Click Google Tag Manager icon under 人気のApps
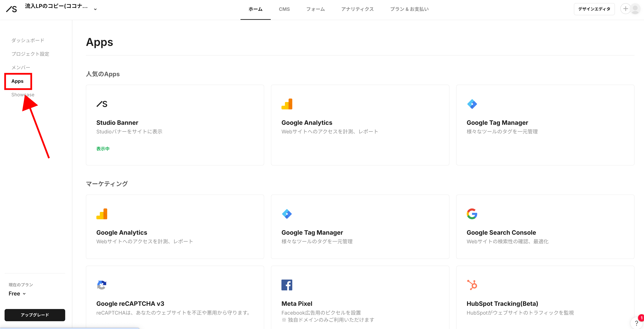644x329 pixels. tap(472, 104)
